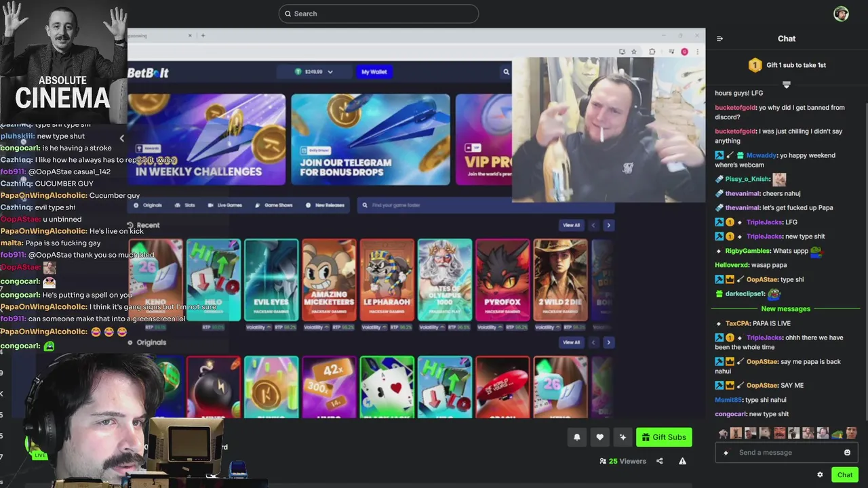Report the stream via warning triangle icon

click(682, 461)
